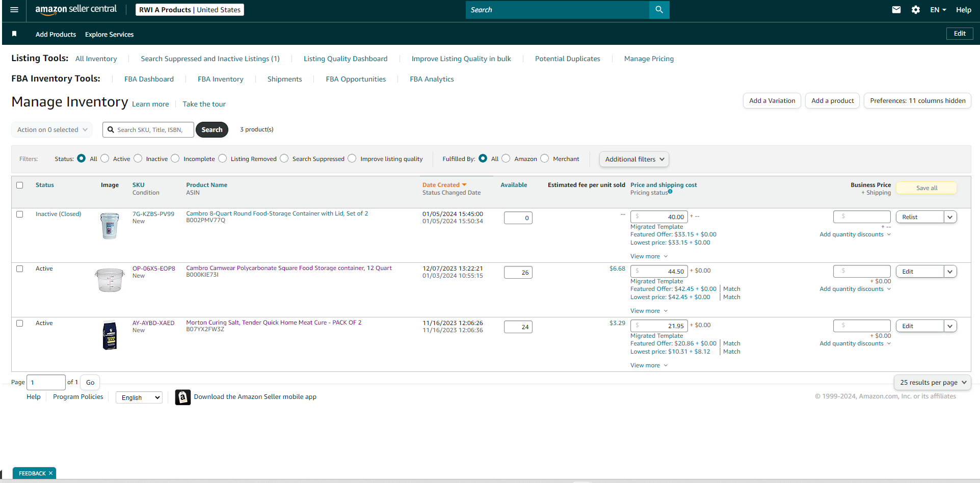This screenshot has height=483, width=980.
Task: Click the Date Created sort arrow
Action: click(x=464, y=185)
